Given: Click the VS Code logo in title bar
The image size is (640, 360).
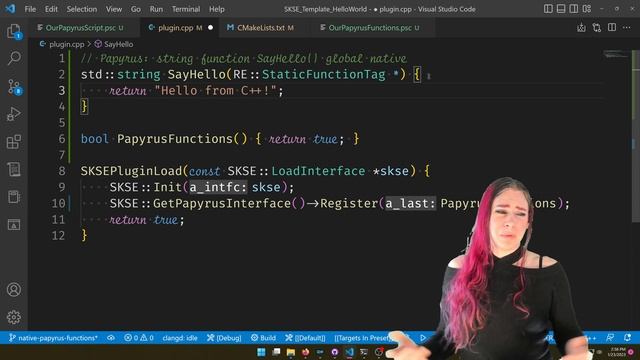Looking at the screenshot, I should pyautogui.click(x=10, y=9).
